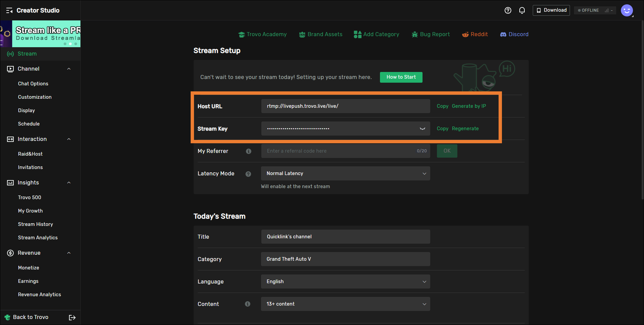Open the Language dropdown
Screen dimensions: 644x325
345,281
